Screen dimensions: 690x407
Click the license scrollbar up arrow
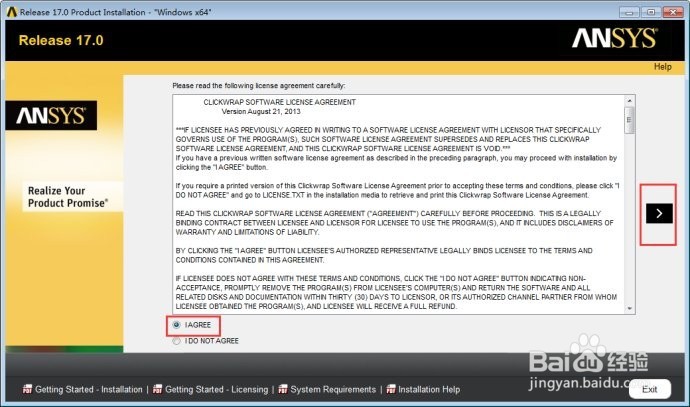coord(629,101)
